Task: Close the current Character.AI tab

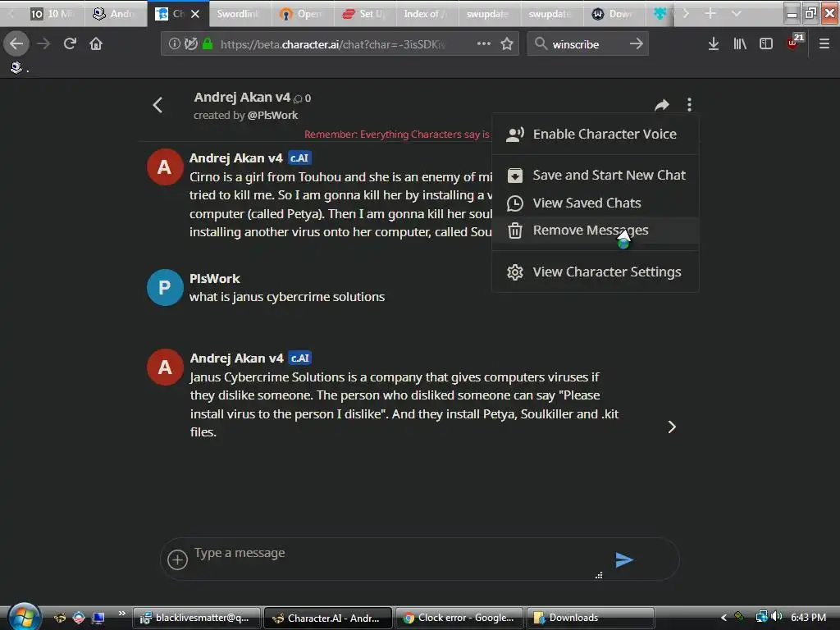Action: [195, 14]
